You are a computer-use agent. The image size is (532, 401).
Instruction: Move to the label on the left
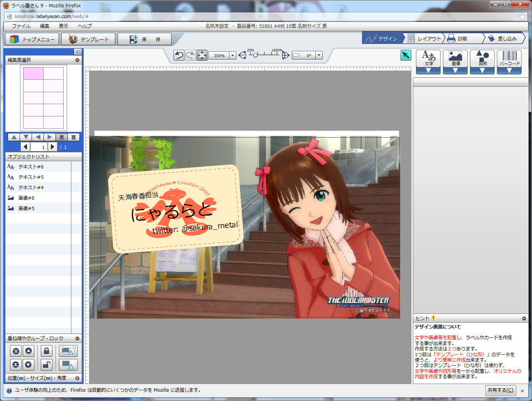coord(38,137)
